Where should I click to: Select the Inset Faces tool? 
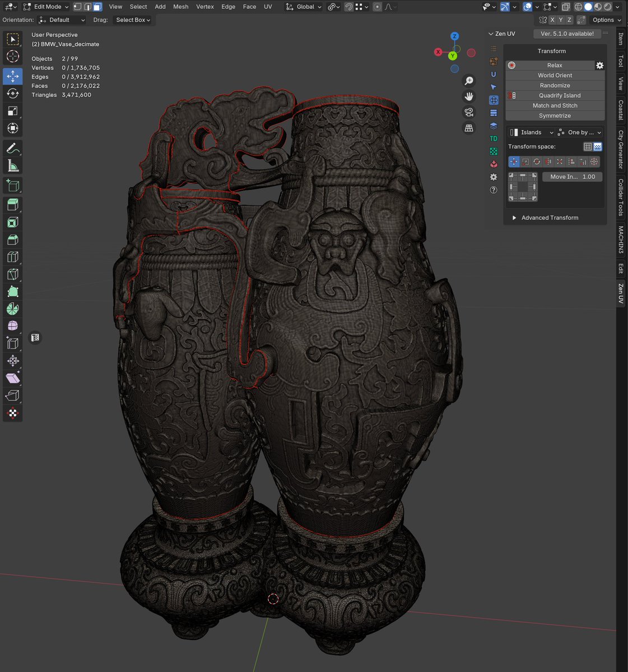click(x=12, y=222)
